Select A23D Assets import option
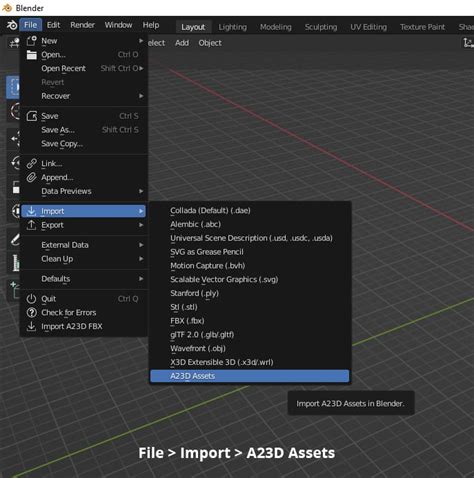Screen dimensions: 474x478 coord(250,376)
